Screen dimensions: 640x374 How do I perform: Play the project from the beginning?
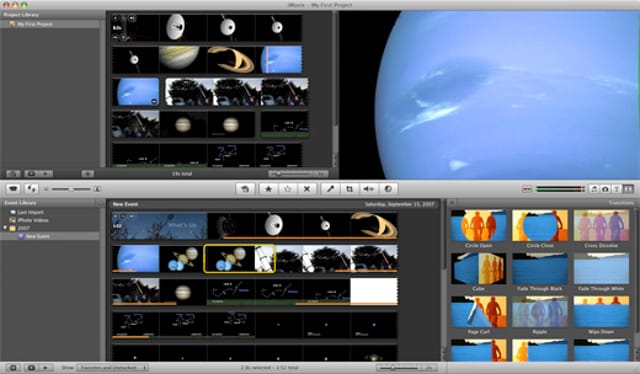(x=45, y=174)
